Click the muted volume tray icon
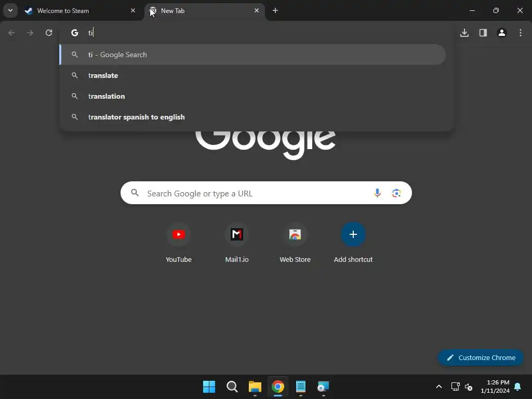This screenshot has width=532, height=399. (469, 387)
